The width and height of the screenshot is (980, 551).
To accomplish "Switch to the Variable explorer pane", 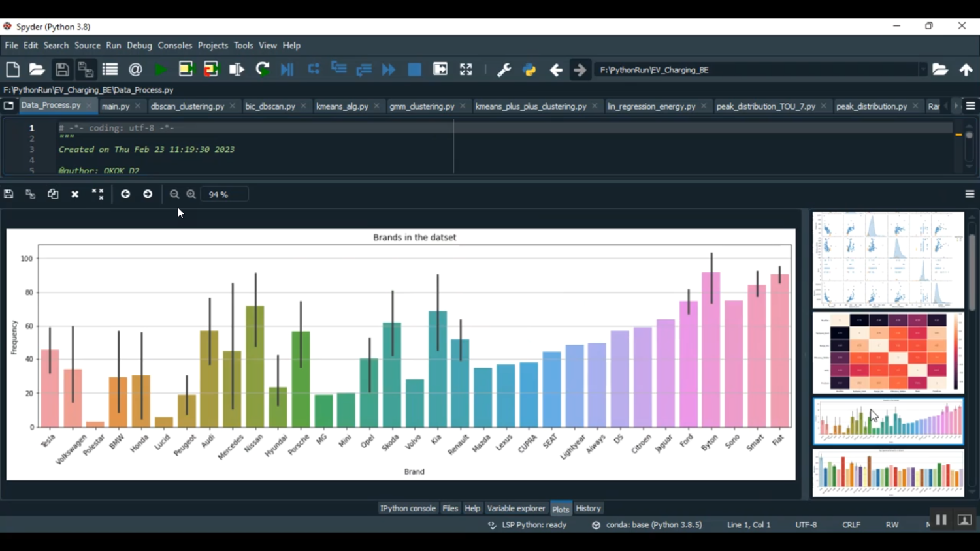I will click(515, 509).
